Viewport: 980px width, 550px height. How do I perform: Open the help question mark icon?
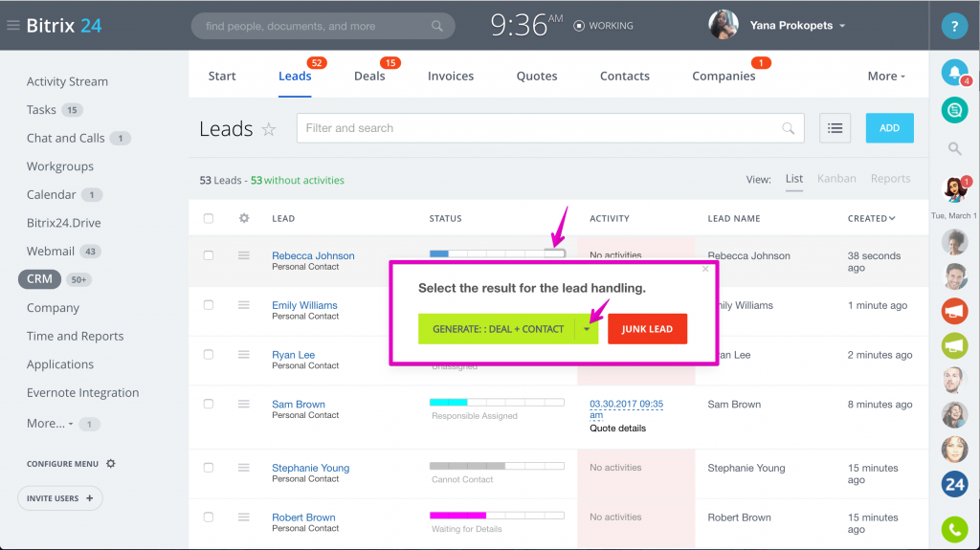(x=954, y=26)
